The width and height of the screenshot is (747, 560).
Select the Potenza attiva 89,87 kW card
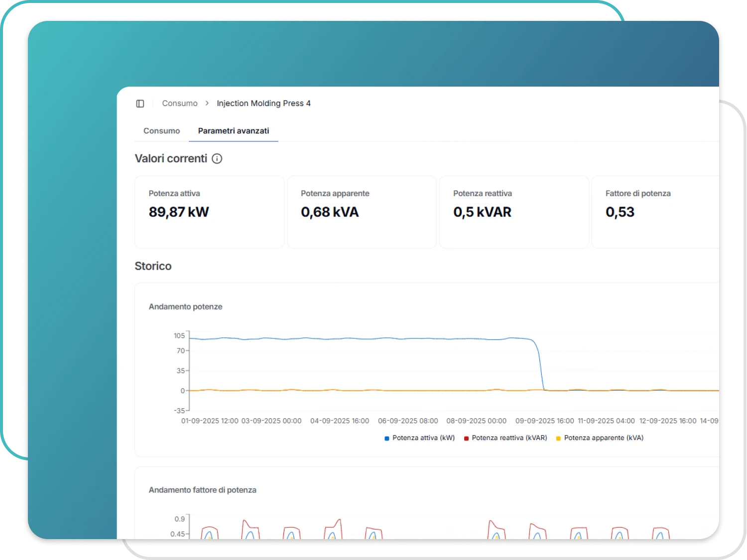209,212
